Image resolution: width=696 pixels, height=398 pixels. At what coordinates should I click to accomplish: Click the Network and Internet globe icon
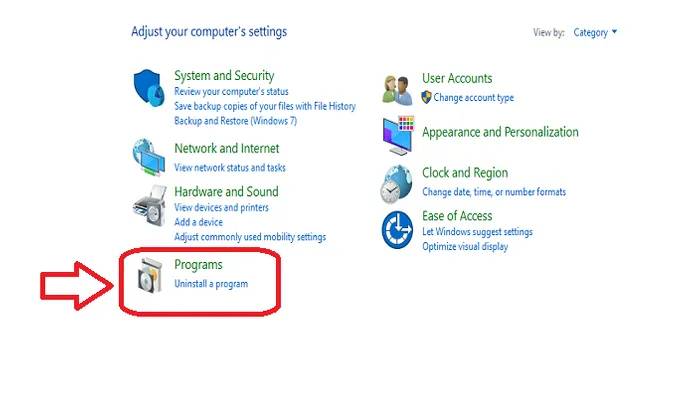149,157
